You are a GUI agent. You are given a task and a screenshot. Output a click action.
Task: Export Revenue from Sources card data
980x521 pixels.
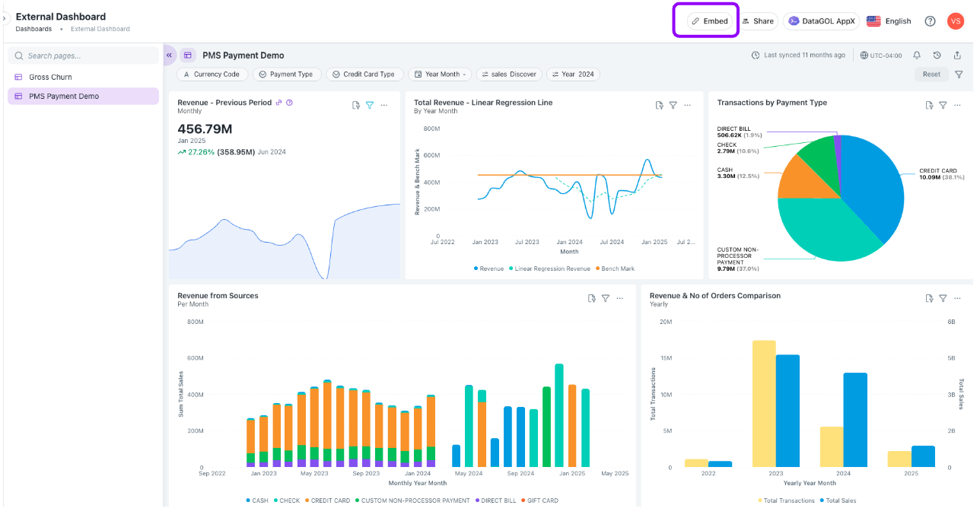[591, 299]
